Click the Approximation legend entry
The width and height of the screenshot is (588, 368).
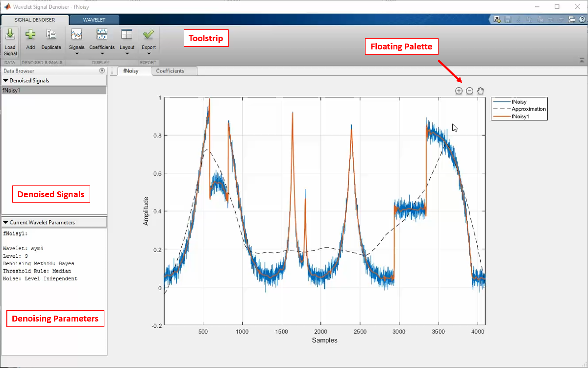[519, 109]
